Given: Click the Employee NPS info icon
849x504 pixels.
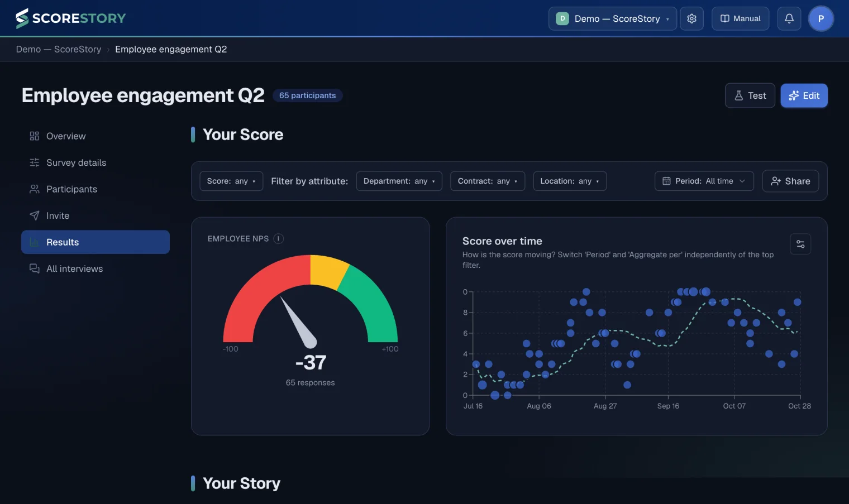Looking at the screenshot, I should (278, 238).
